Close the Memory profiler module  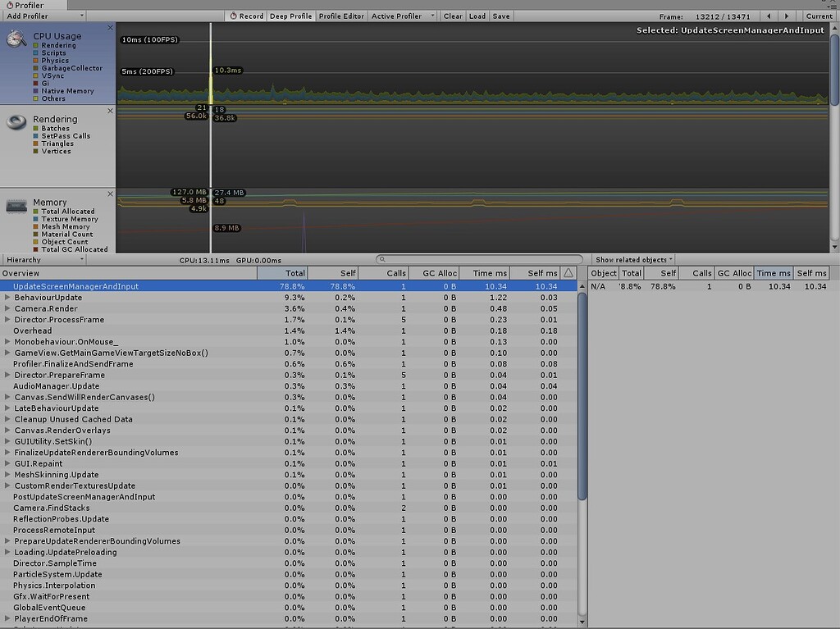[x=111, y=194]
